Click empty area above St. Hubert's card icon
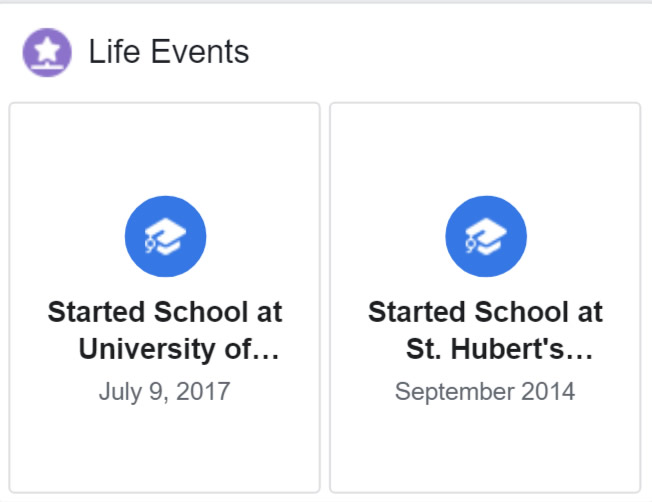The image size is (652, 502). [485, 150]
